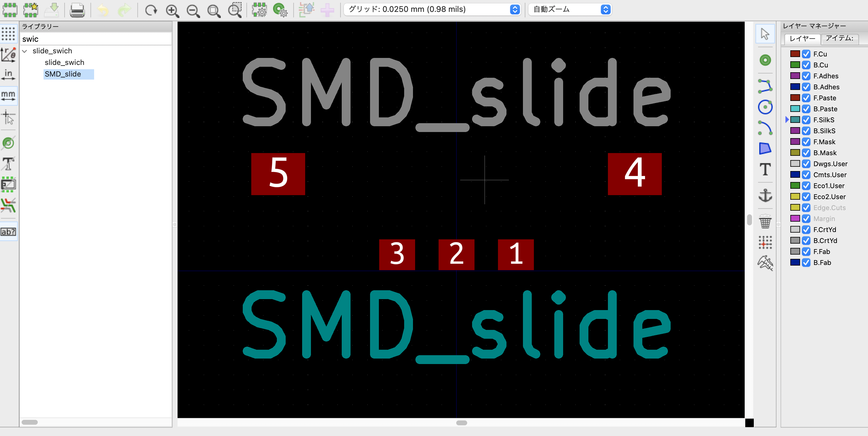Toggle Edge.Cuts layer visibility
Viewport: 868px width, 436px height.
click(806, 207)
